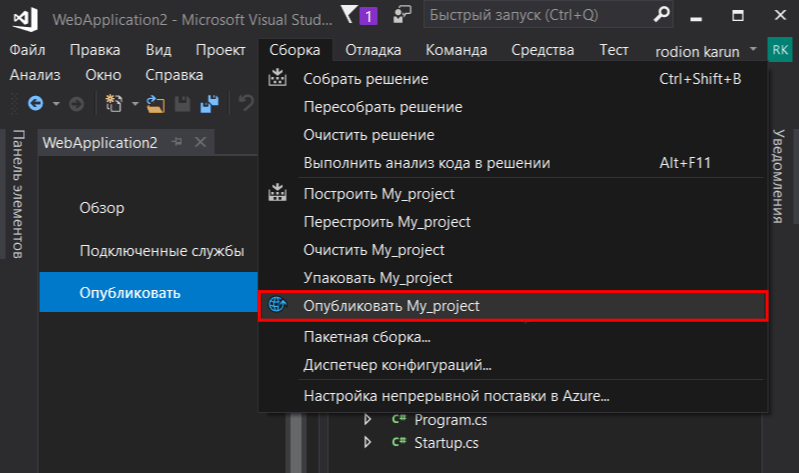Click the RK account avatar
Screen dimensions: 799x473
tap(780, 49)
